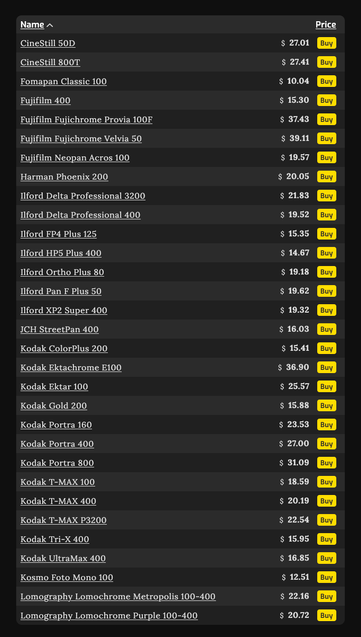Sort the table by the Name column header
Image resolution: width=361 pixels, height=637 pixels.
pos(32,25)
